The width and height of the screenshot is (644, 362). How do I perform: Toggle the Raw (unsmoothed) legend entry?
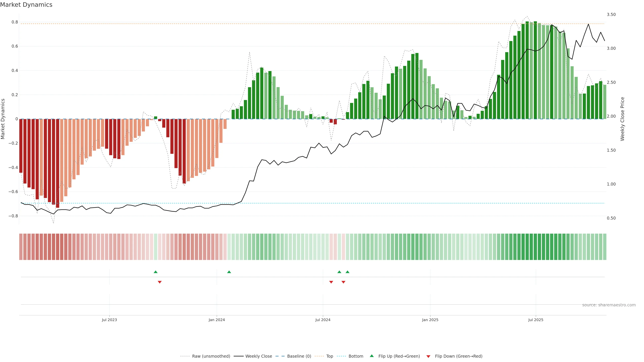211,356
